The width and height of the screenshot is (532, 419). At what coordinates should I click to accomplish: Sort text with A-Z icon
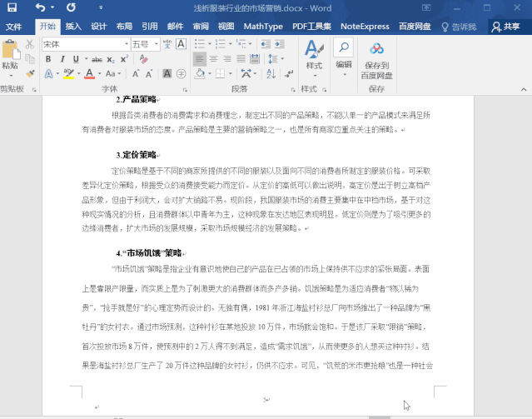coord(271,73)
